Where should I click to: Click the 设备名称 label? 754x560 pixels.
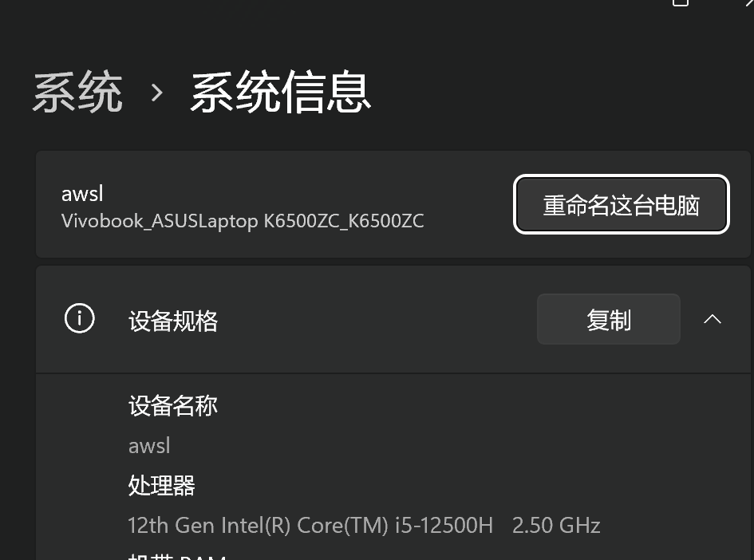173,405
